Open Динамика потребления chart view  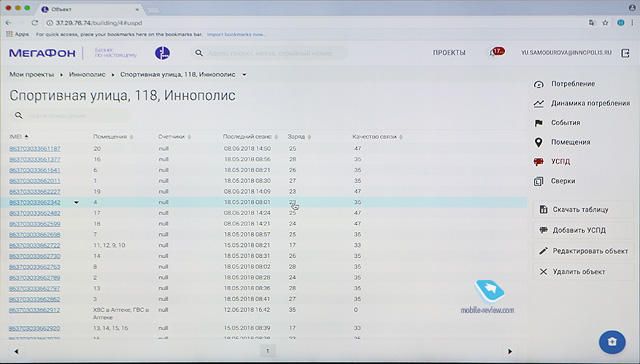click(582, 103)
